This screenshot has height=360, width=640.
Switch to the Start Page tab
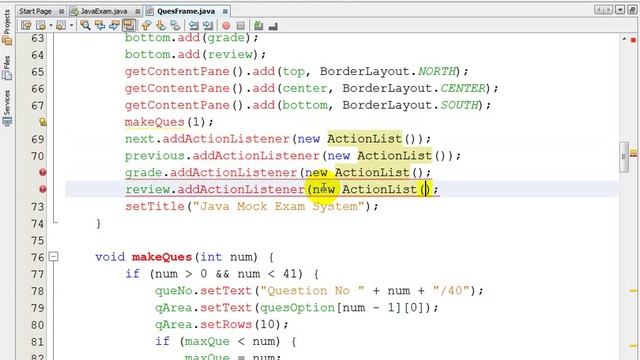pyautogui.click(x=35, y=11)
